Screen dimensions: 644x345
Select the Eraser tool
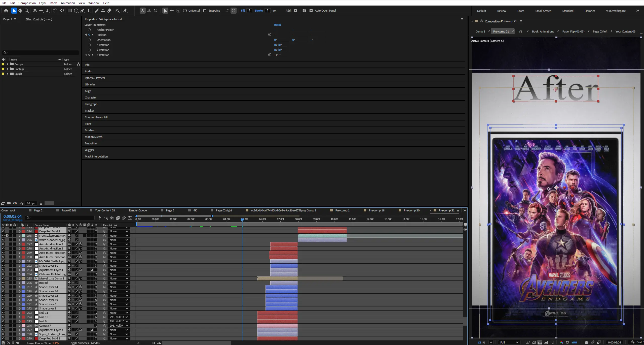[109, 11]
